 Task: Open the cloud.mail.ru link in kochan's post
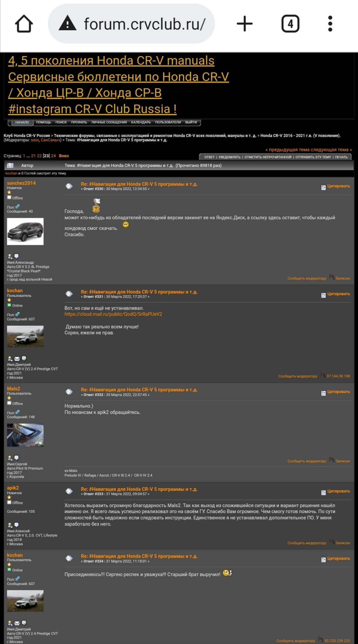(x=113, y=314)
